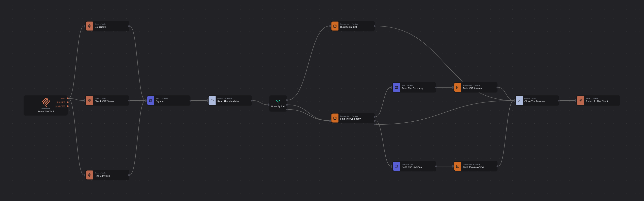Select the Return To The Client label
The image size is (644, 201).
(597, 101)
